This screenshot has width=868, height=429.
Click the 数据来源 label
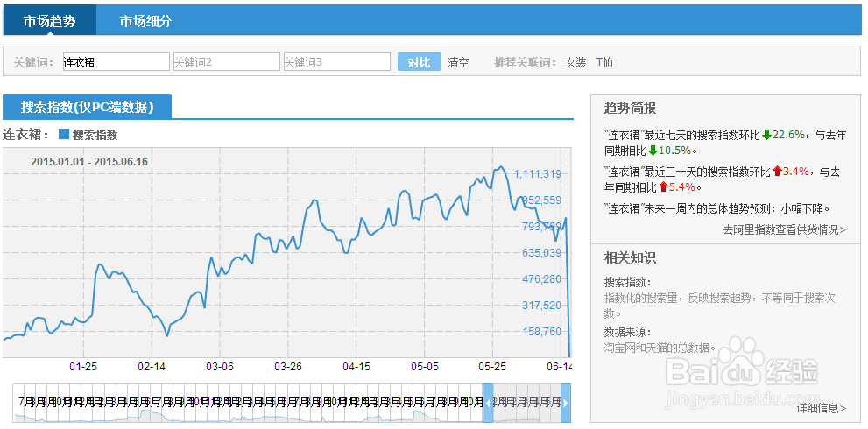click(628, 333)
